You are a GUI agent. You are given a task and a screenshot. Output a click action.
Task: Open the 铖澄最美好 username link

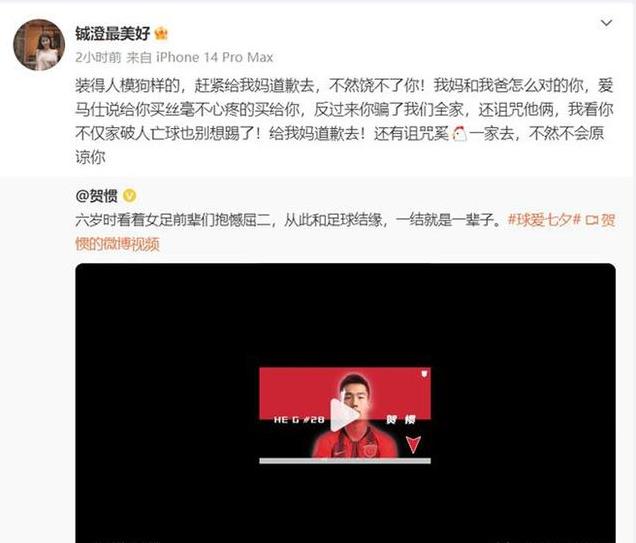(112, 34)
